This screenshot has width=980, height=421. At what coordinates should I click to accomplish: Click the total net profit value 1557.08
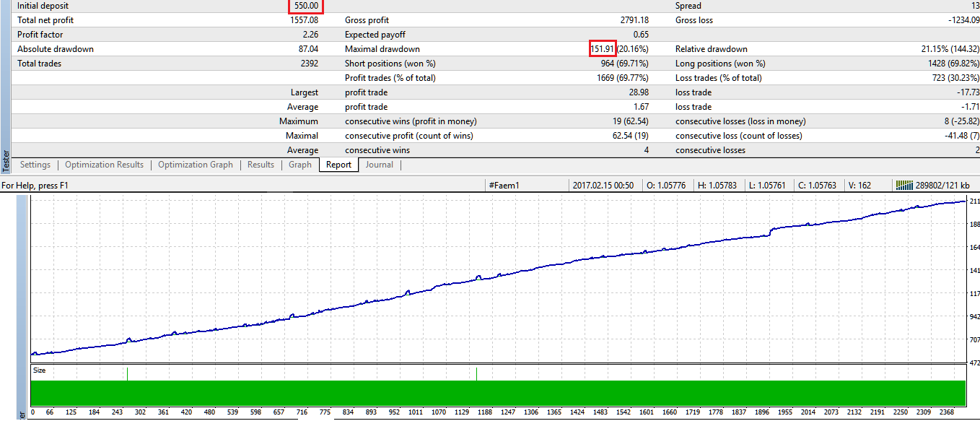coord(303,20)
